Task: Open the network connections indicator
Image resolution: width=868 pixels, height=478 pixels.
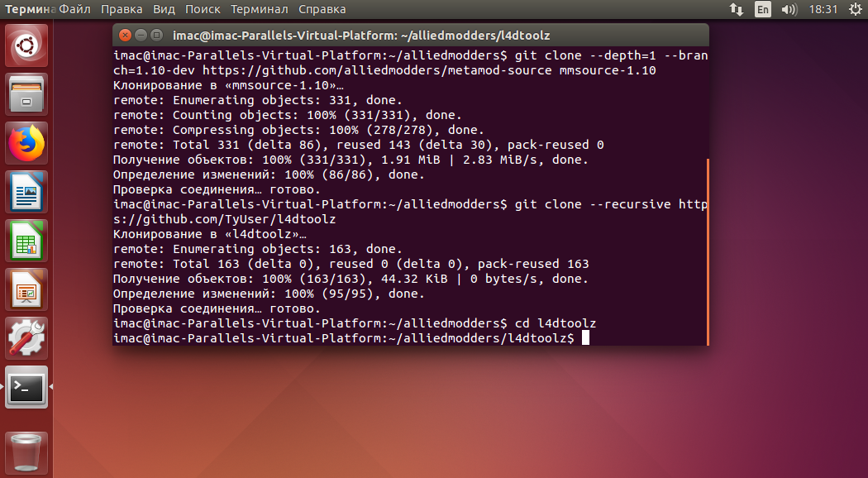Action: coord(737,9)
